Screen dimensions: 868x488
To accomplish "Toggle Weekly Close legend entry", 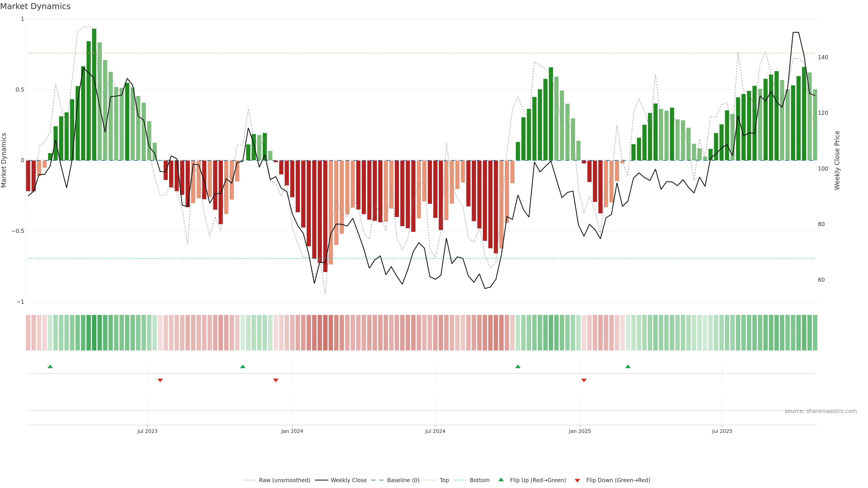I will click(348, 480).
